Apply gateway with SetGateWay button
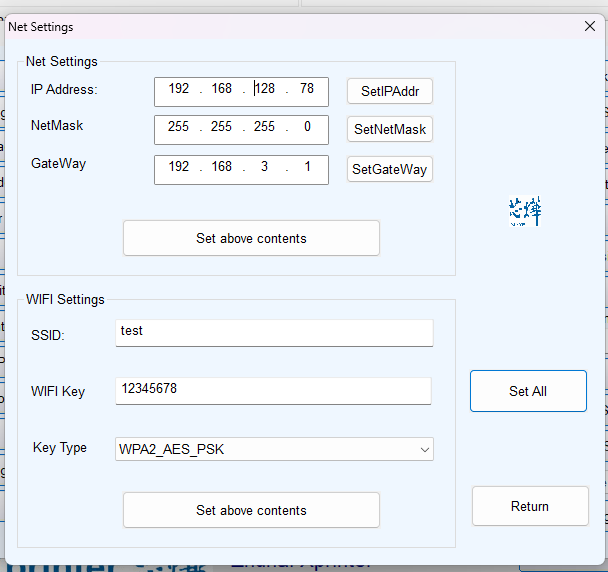Screen dimensions: 608x572 390,170
